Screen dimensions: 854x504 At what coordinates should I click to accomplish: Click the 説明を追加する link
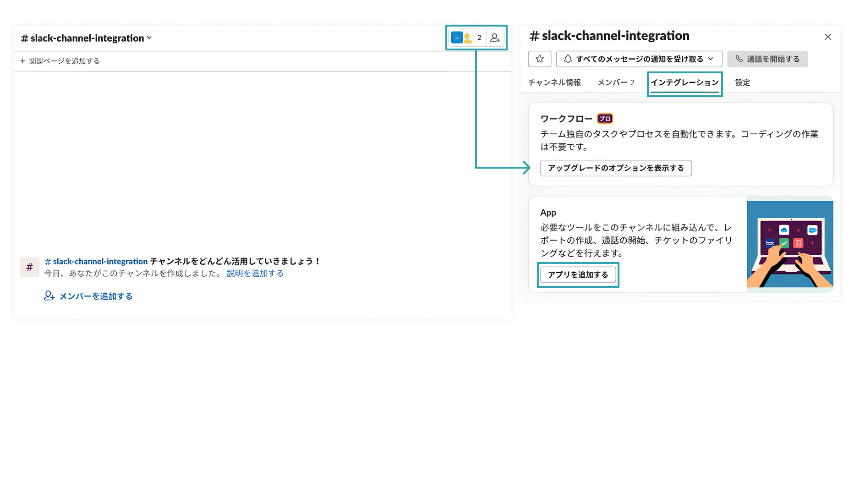click(x=255, y=273)
